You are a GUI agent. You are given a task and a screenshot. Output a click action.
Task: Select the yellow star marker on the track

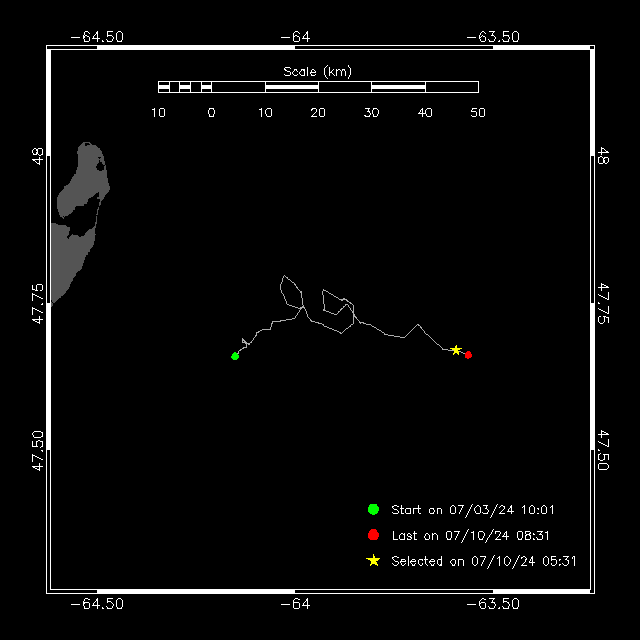456,350
